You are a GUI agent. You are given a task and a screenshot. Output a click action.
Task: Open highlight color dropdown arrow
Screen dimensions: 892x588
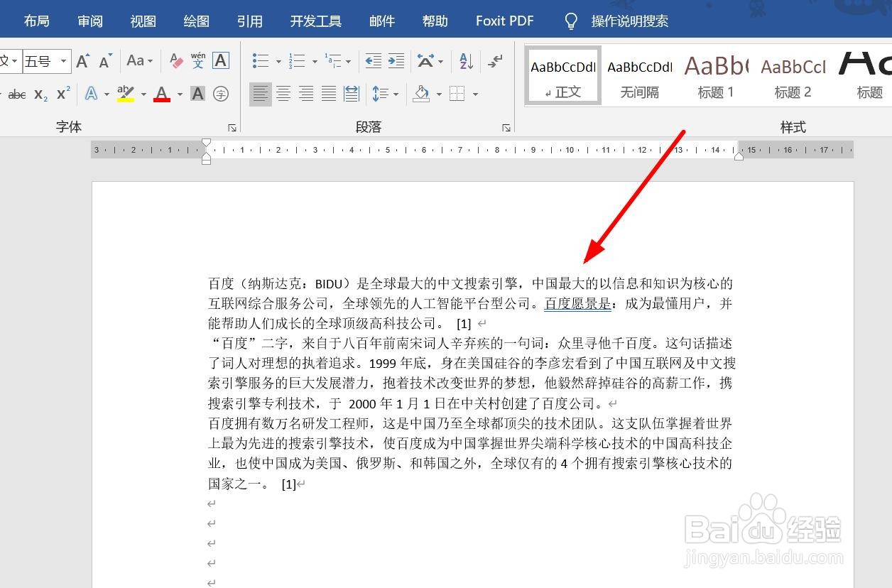[x=143, y=94]
